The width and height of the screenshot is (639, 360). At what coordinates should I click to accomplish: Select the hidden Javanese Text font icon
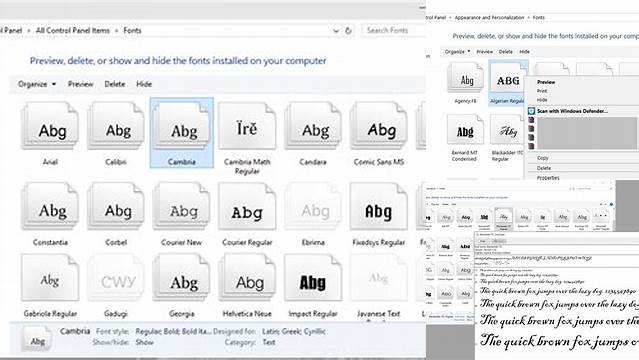click(379, 278)
